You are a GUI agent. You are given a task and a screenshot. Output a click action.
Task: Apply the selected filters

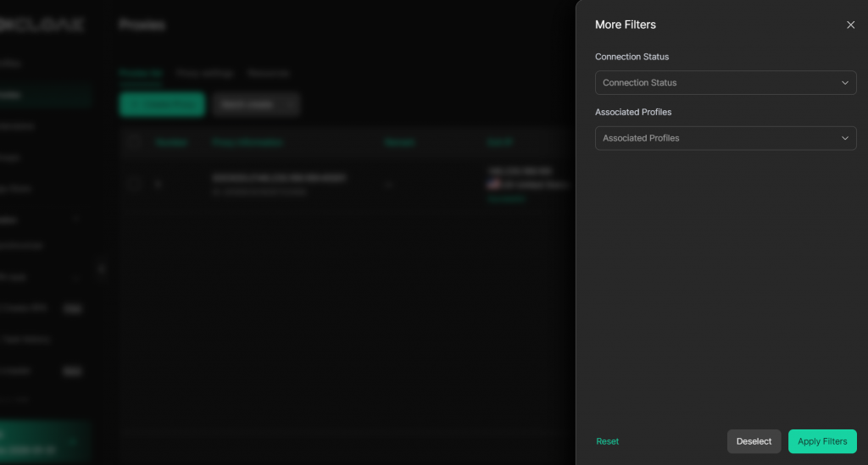pyautogui.click(x=821, y=441)
